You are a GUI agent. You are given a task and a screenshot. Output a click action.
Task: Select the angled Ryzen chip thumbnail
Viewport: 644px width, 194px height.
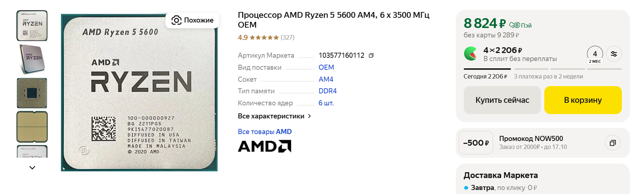32,59
